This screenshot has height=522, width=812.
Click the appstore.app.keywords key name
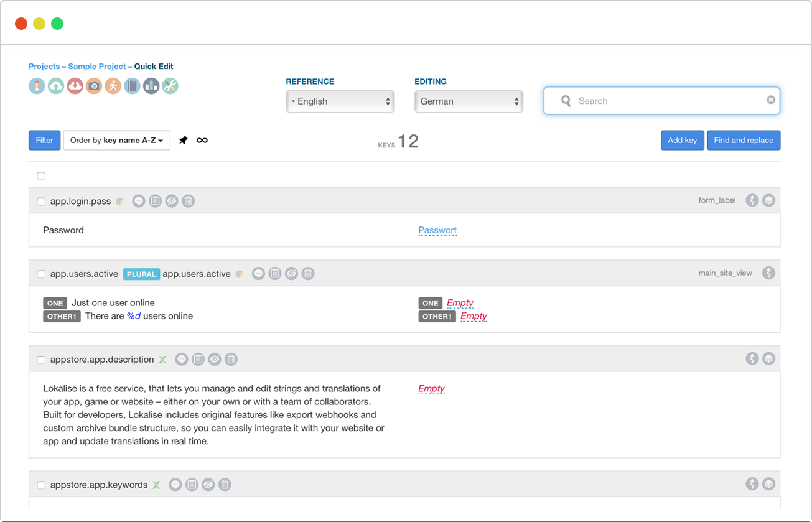(x=99, y=485)
